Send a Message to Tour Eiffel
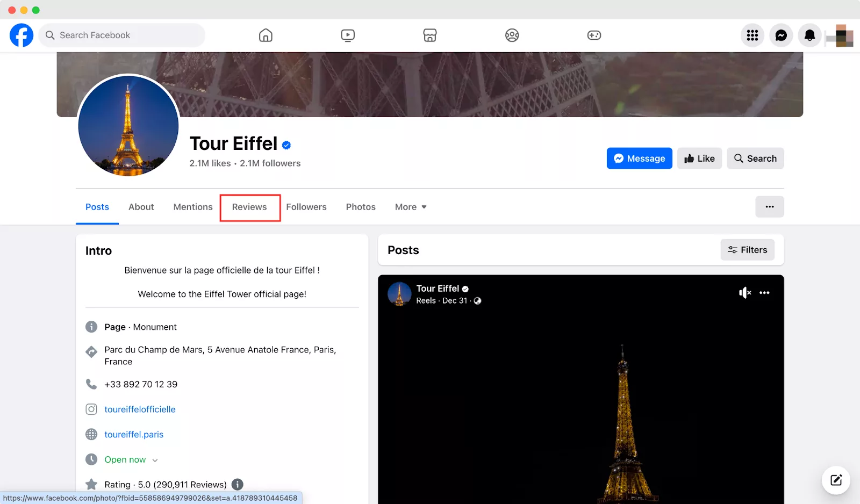Viewport: 860px width, 504px height. [x=640, y=159]
